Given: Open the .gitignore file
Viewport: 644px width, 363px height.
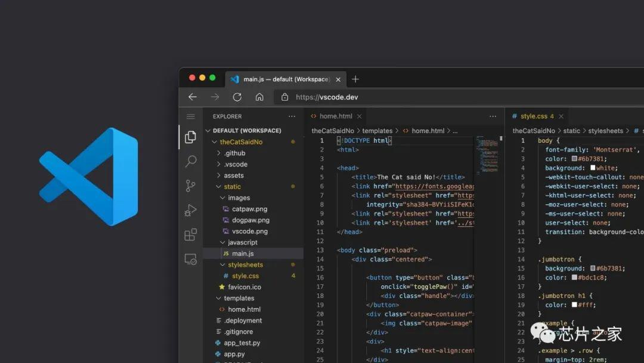Looking at the screenshot, I should pos(238,331).
